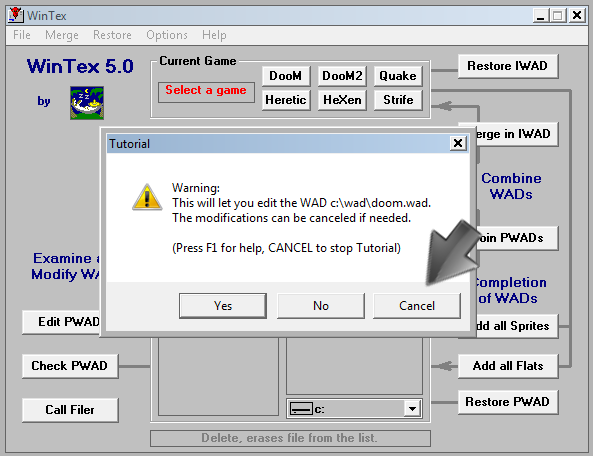Confirm with the Yes button
Screen dimensions: 593x456
[x=223, y=306]
